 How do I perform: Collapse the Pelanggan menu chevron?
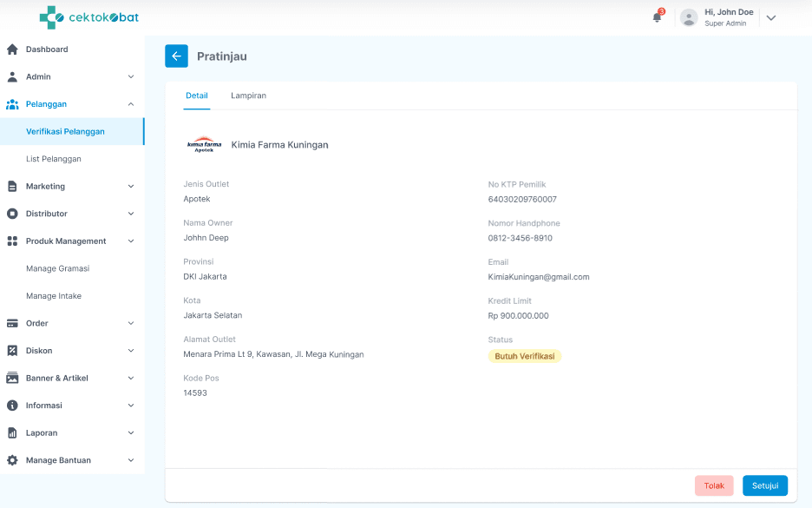click(x=131, y=104)
